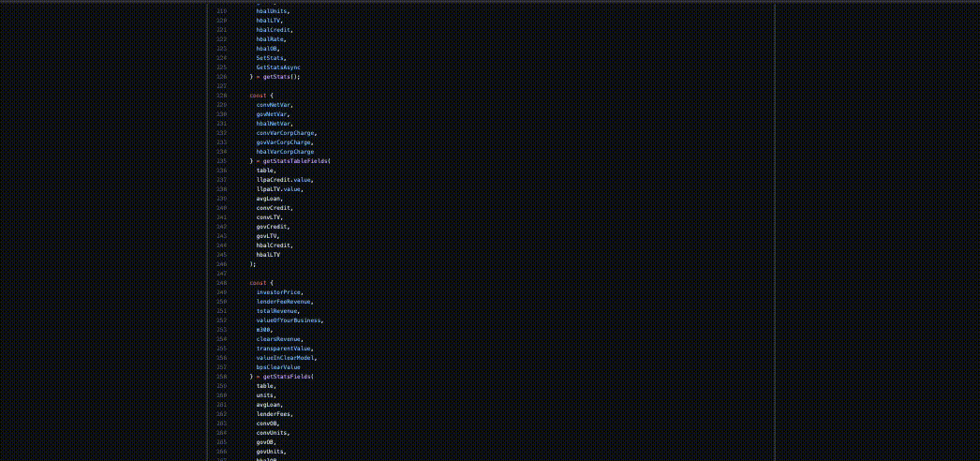This screenshot has height=461, width=980.
Task: Click the transparentValue variable
Action: coord(284,348)
